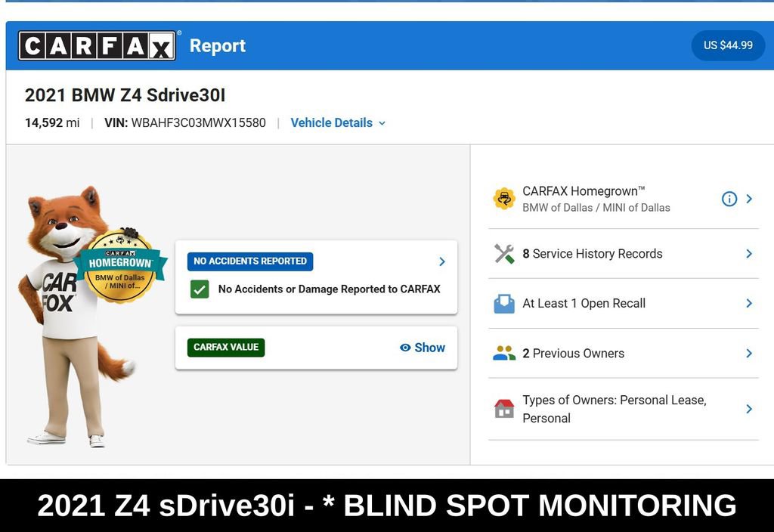774x532 pixels.
Task: Click the BMW of Dallas / MINI of Dallas text
Action: [x=596, y=208]
